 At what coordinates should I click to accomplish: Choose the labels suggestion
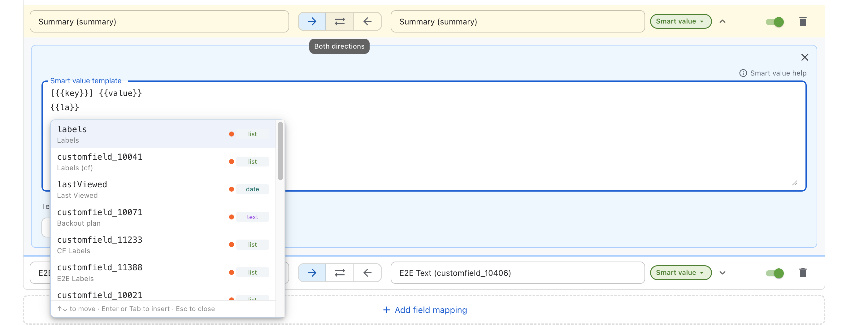click(163, 134)
